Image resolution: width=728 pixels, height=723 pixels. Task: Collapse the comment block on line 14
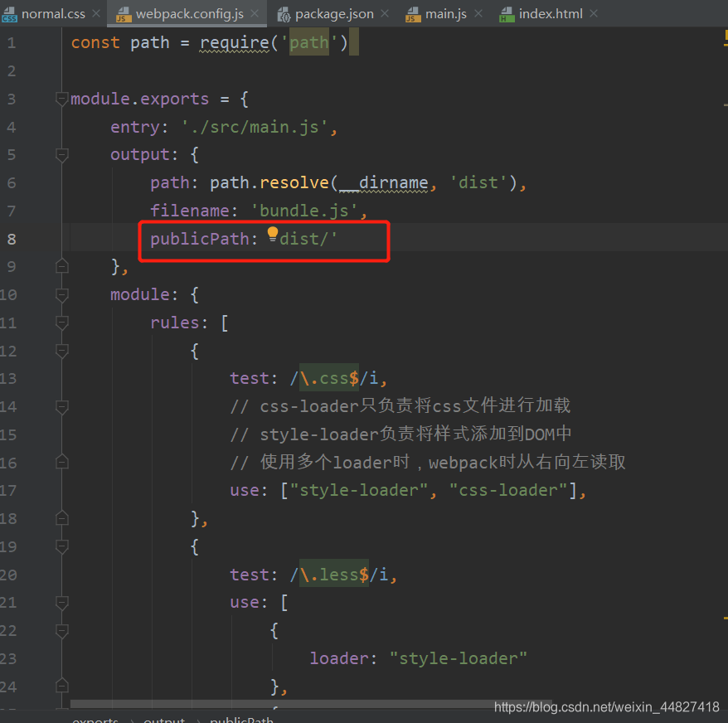click(x=61, y=407)
